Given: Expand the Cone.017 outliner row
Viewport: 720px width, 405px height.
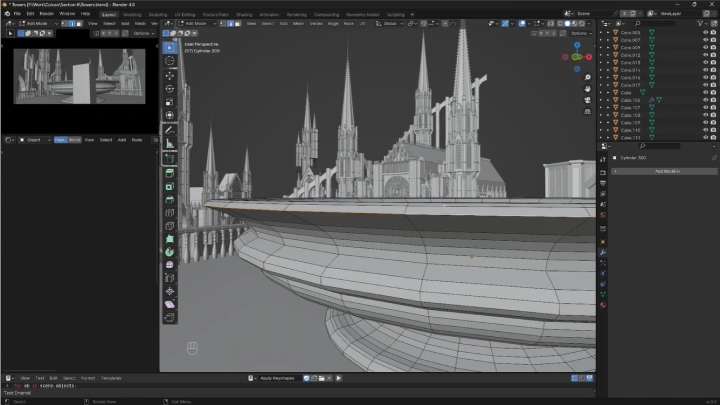Looking at the screenshot, I should (608, 85).
